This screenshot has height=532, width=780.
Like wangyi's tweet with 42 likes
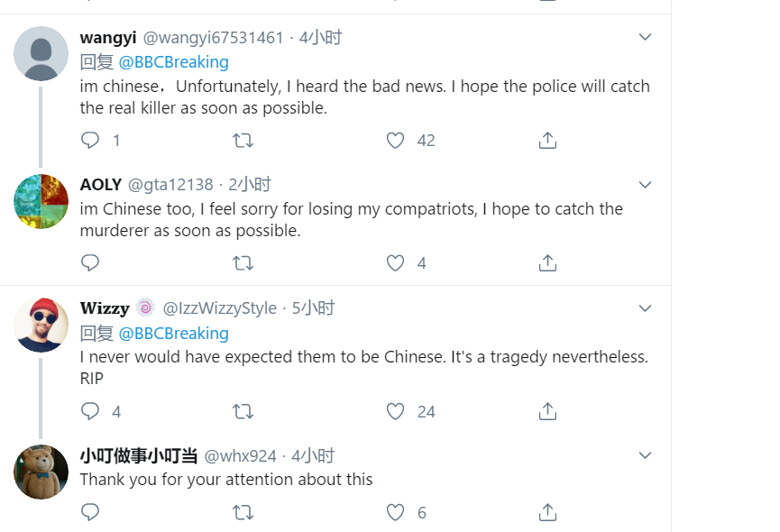[x=395, y=140]
